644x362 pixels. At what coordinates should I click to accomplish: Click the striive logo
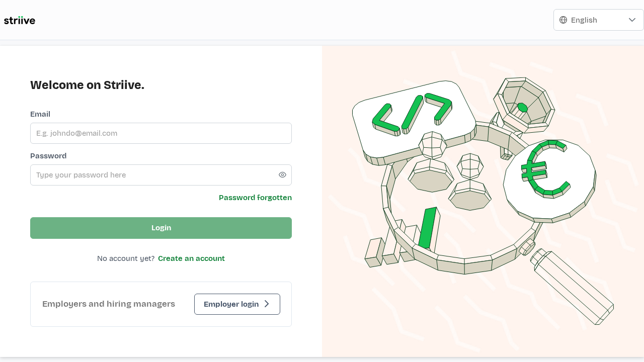[20, 20]
